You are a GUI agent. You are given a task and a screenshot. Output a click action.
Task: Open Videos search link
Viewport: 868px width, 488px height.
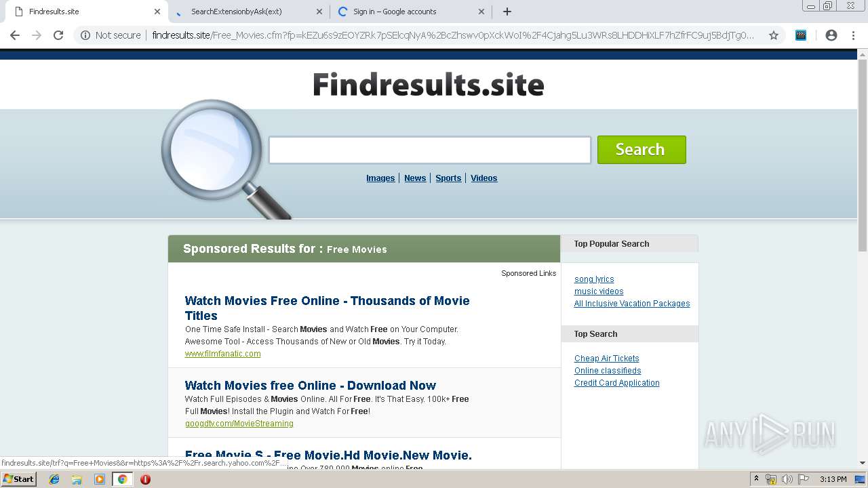point(484,178)
